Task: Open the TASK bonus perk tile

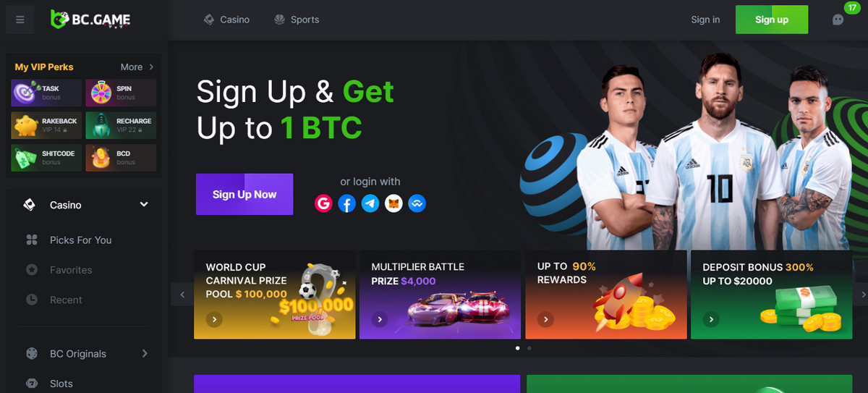Action: click(46, 93)
